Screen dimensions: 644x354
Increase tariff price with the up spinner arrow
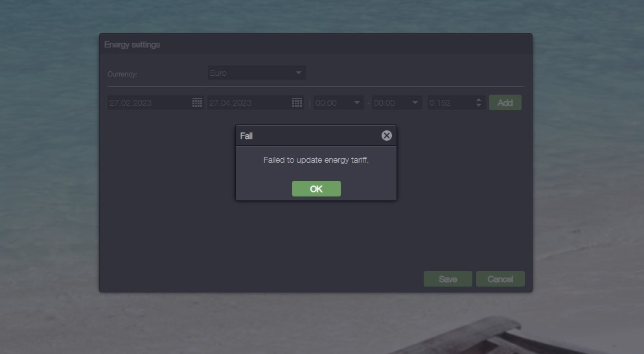tap(479, 100)
